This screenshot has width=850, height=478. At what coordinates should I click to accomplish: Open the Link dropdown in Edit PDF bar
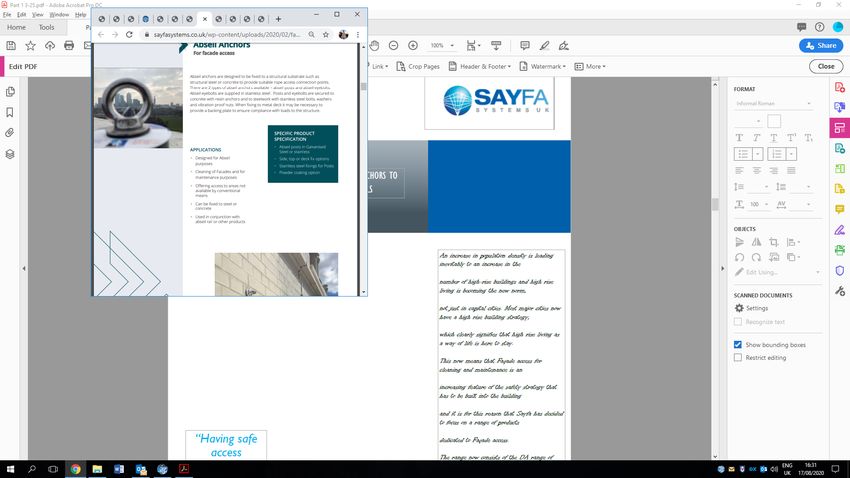(x=380, y=66)
